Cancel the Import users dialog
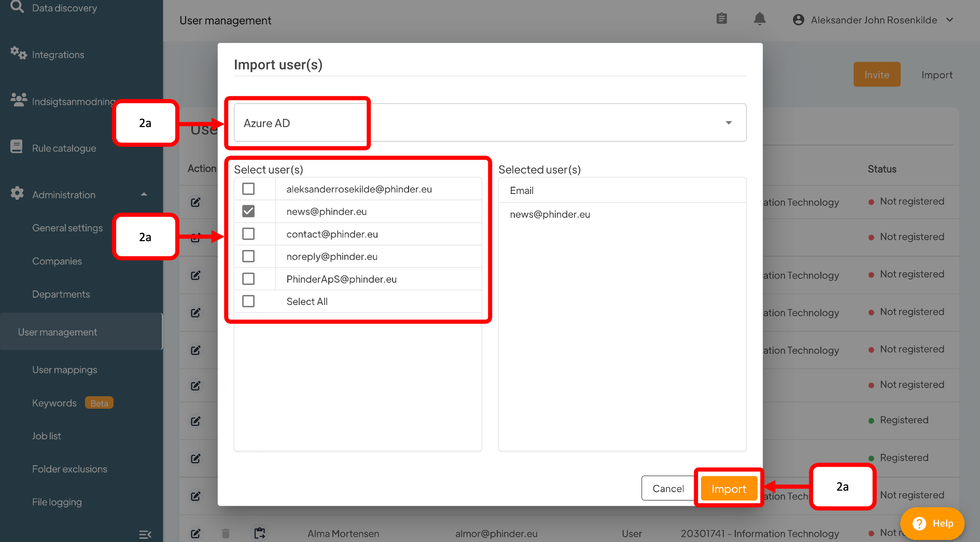Image resolution: width=980 pixels, height=542 pixels. click(x=667, y=489)
